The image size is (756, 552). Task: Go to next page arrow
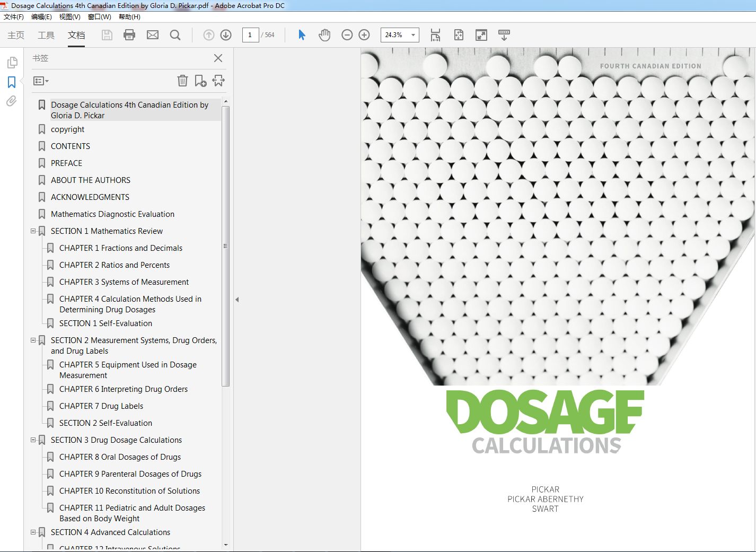(x=226, y=35)
